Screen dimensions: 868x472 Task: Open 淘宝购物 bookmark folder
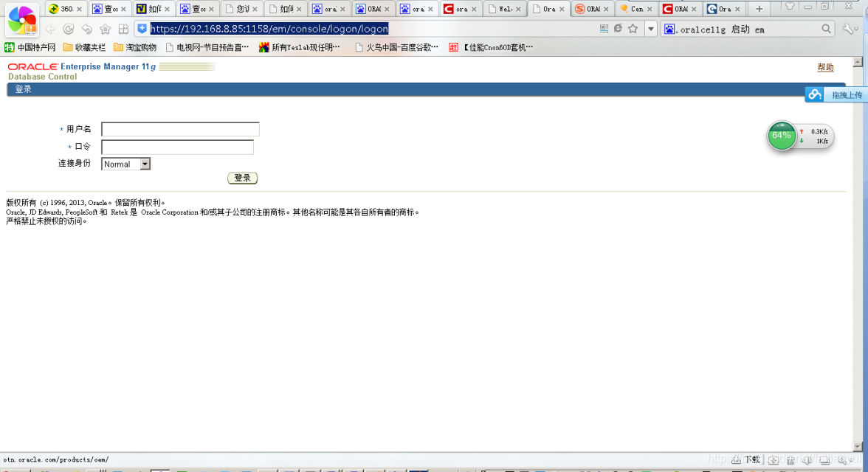[x=135, y=48]
